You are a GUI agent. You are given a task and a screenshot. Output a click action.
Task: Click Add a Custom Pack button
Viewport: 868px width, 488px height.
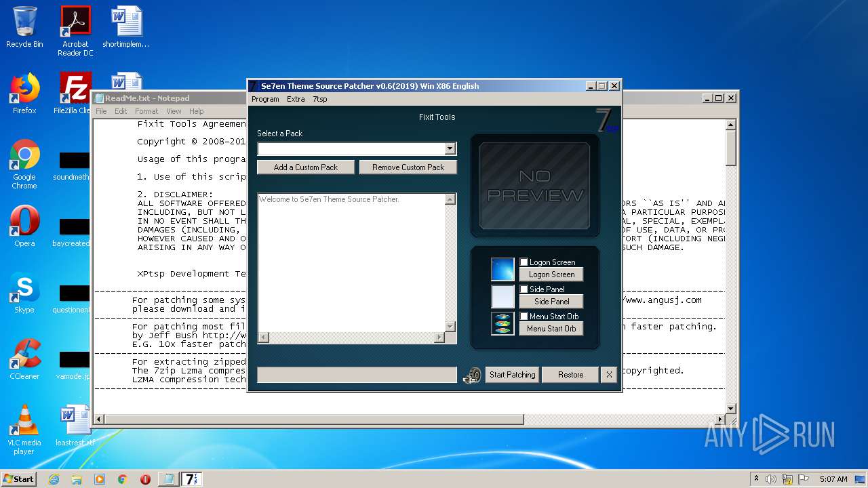tap(306, 167)
